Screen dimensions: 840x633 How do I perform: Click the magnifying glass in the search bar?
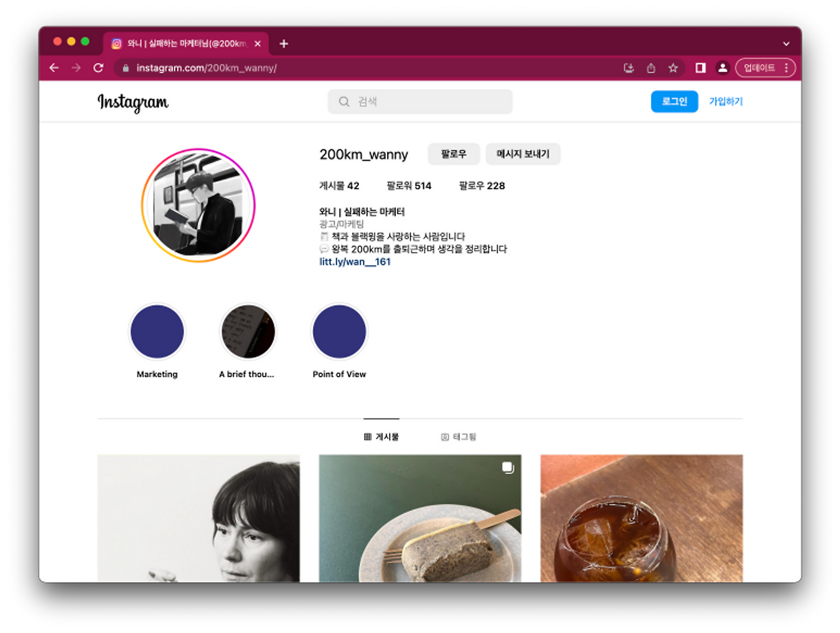(344, 102)
